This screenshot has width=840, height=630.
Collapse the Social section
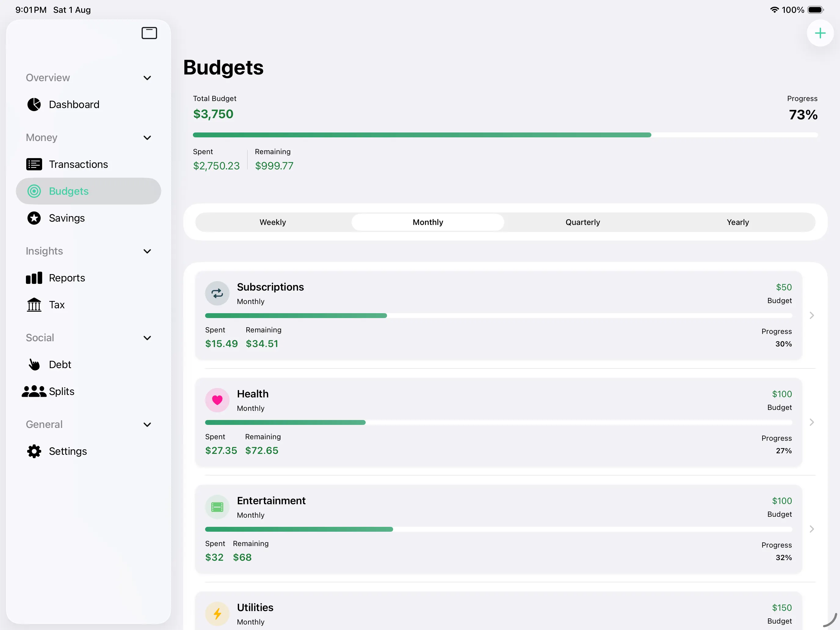[x=147, y=338]
